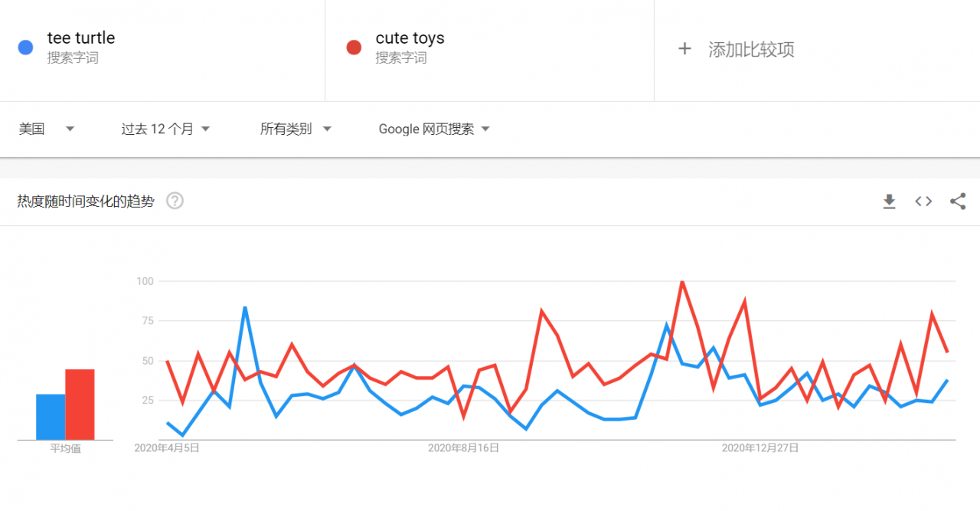Click the plus icon to add comparison
Image resolution: width=980 pixels, height=511 pixels.
coord(684,49)
